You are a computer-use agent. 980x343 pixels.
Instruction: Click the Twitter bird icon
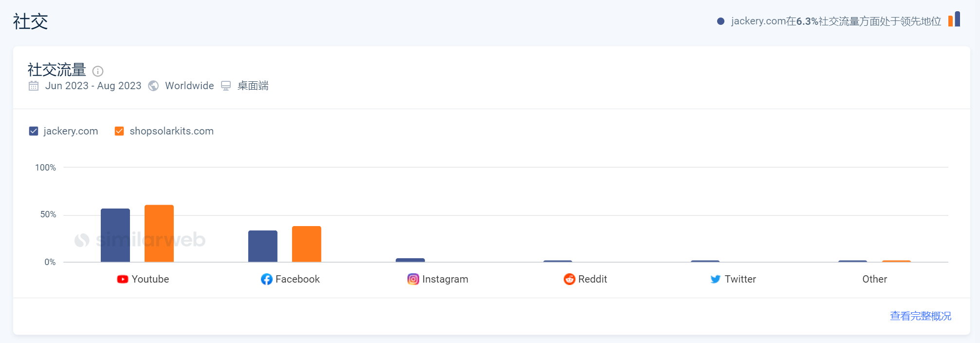715,279
